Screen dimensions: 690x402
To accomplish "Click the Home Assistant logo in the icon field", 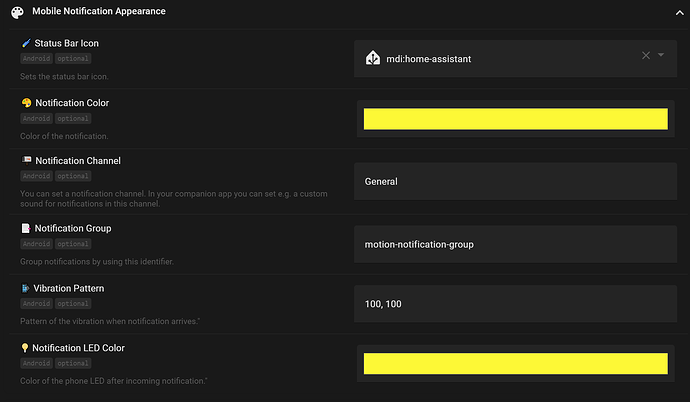I will [373, 58].
